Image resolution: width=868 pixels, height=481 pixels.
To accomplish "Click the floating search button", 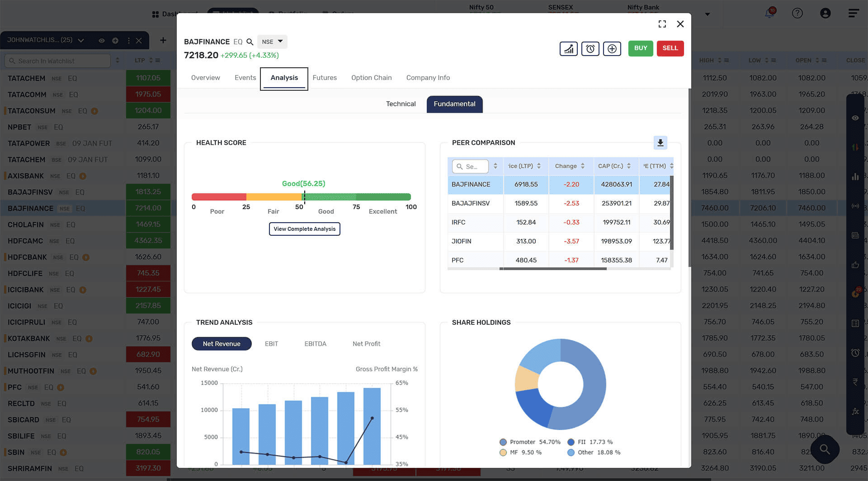I will click(x=825, y=449).
